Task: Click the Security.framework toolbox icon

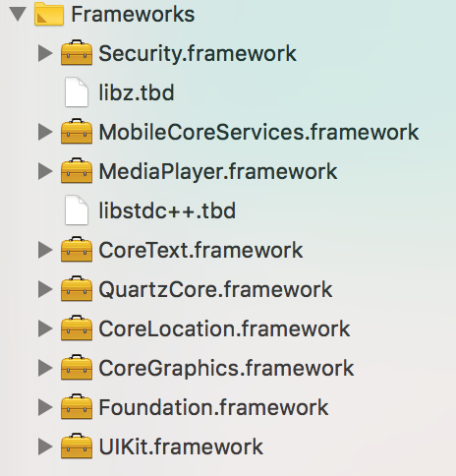Action: tap(77, 53)
